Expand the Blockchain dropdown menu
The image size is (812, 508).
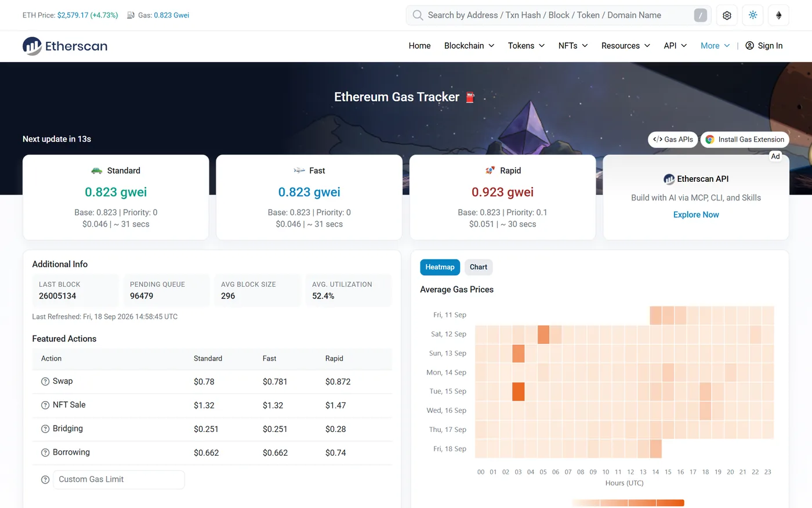tap(469, 46)
